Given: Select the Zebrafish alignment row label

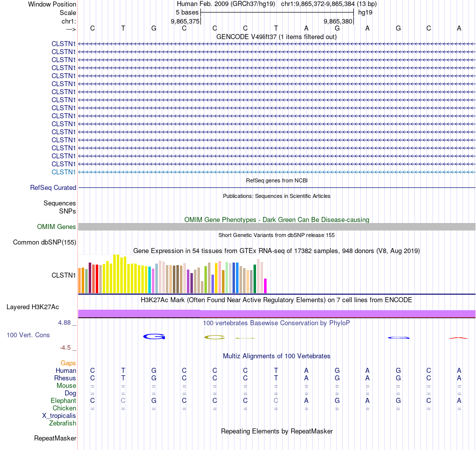Looking at the screenshot, I should (x=63, y=423).
